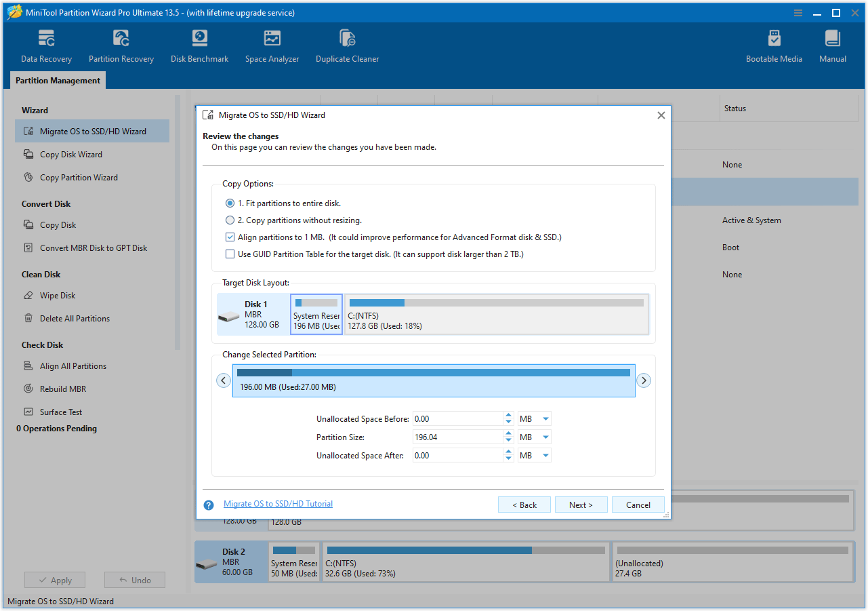Open the Data Recovery tool
This screenshot has height=611, width=868.
[45, 45]
